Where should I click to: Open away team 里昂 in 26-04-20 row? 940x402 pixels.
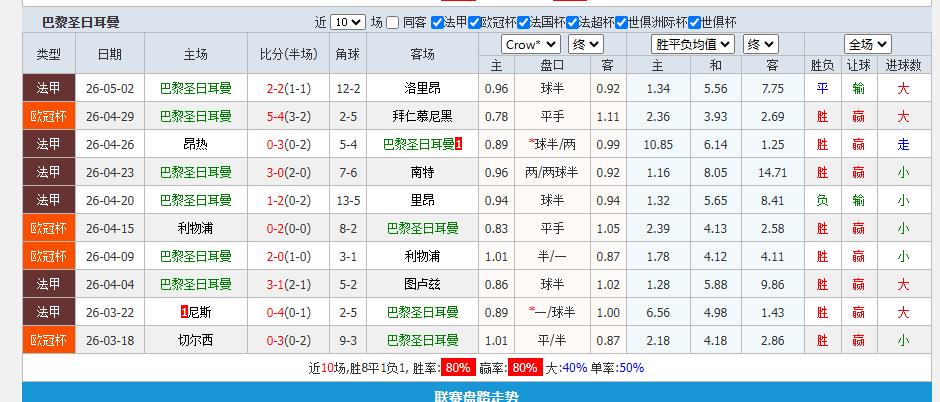(x=422, y=200)
